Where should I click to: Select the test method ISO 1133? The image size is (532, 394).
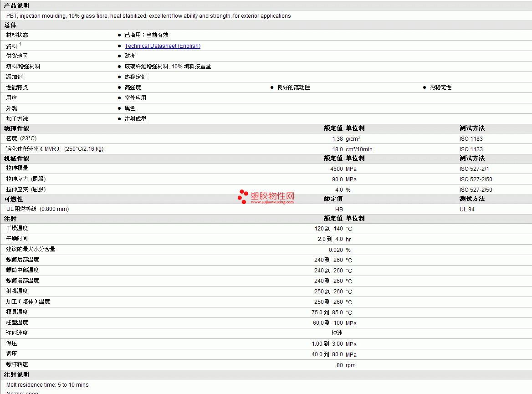(x=471, y=149)
